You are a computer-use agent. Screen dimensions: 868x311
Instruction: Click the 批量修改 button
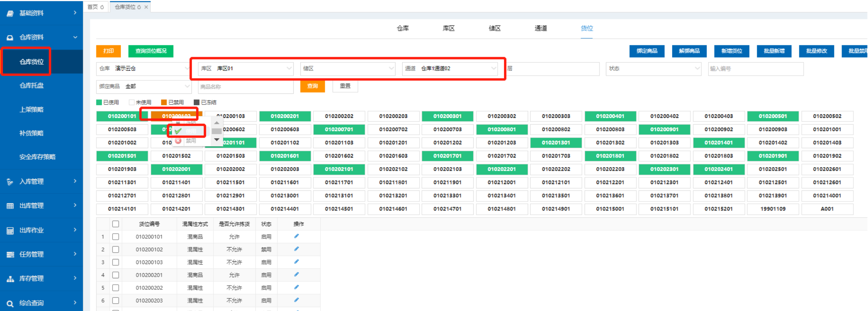pyautogui.click(x=817, y=51)
